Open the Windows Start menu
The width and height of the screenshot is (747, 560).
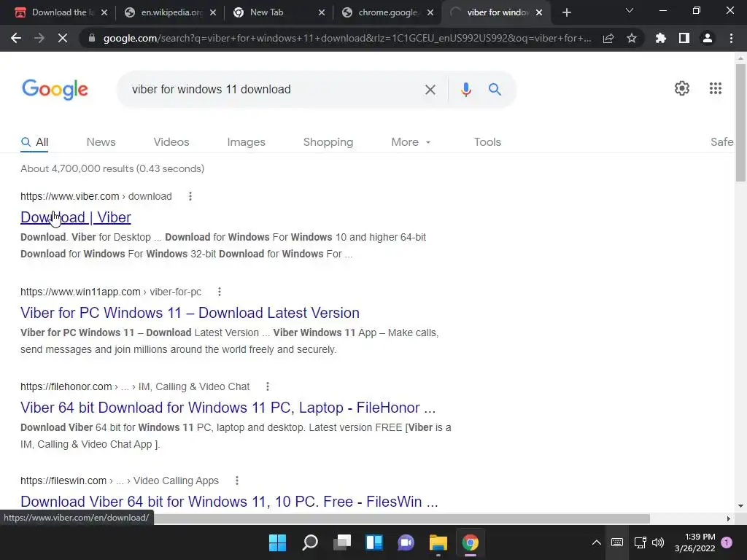coord(277,542)
